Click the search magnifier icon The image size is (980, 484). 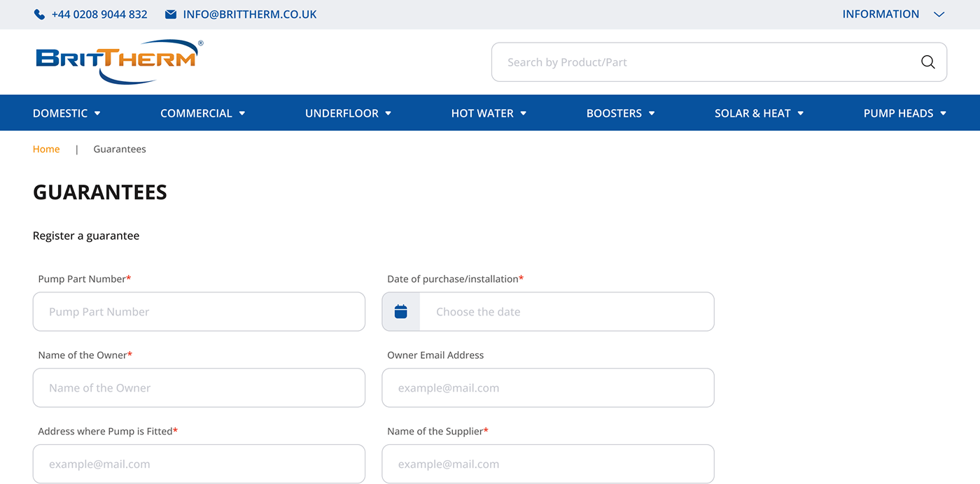click(927, 62)
